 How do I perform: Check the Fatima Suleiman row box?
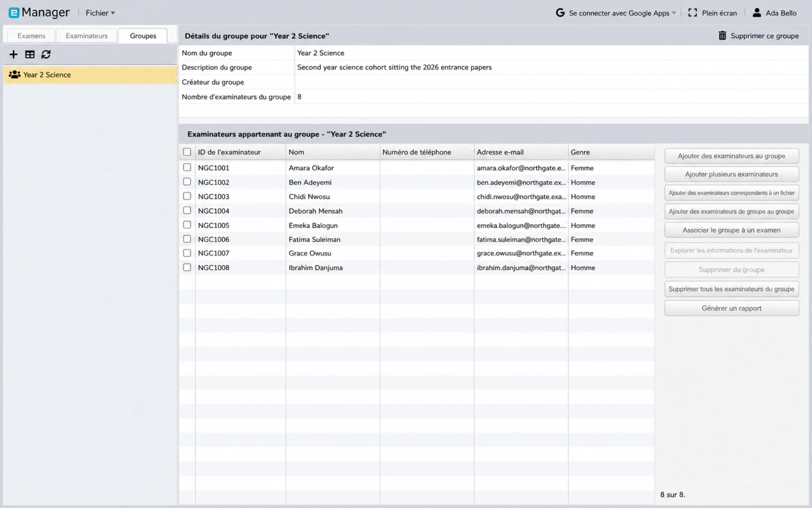[x=187, y=239]
